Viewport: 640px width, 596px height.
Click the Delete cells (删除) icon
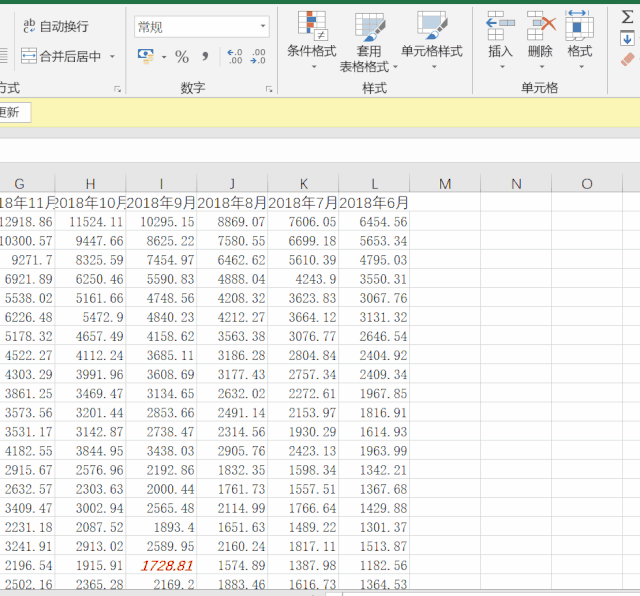tap(541, 26)
